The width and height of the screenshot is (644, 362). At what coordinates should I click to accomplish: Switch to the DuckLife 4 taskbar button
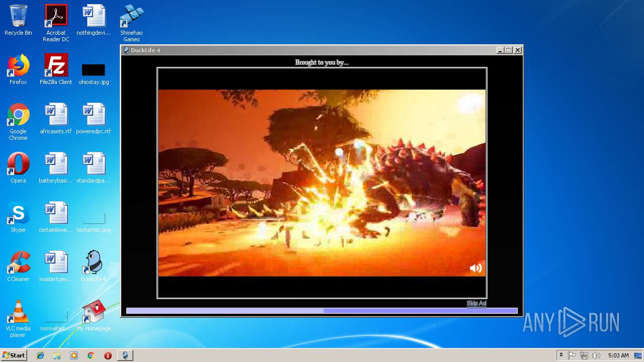click(125, 355)
